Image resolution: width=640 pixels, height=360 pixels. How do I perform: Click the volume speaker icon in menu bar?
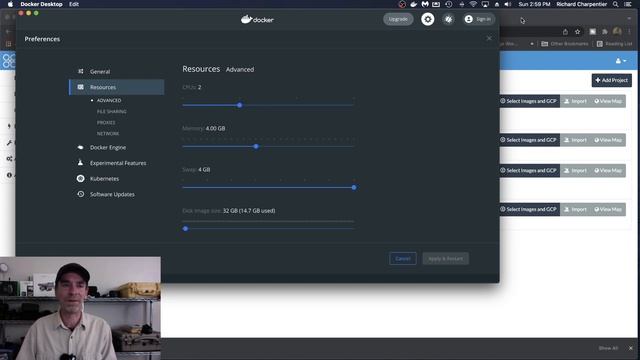(507, 4)
